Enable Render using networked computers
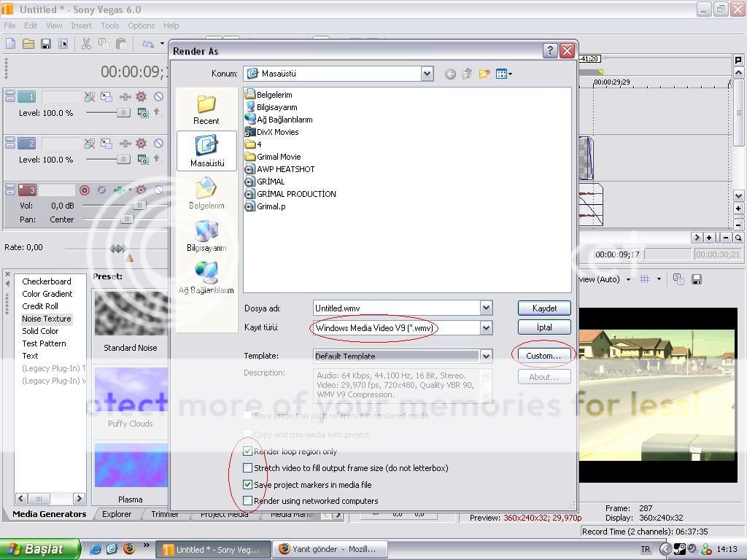The height and width of the screenshot is (560, 747). click(247, 500)
